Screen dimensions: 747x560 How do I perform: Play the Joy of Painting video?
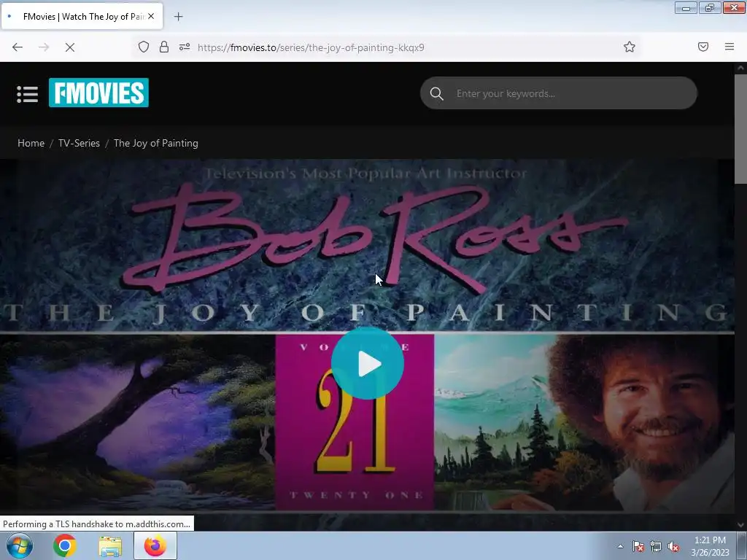[368, 363]
